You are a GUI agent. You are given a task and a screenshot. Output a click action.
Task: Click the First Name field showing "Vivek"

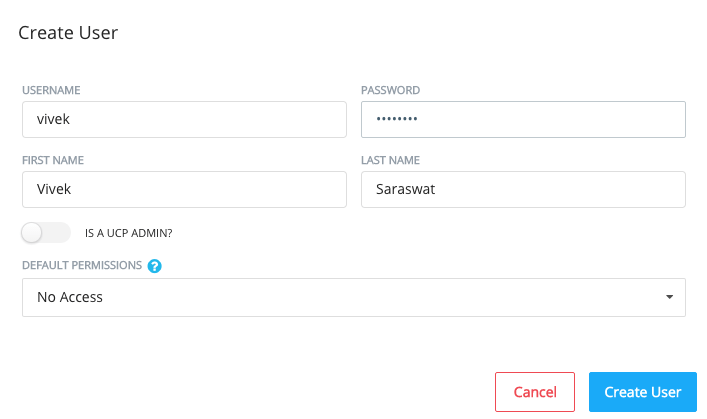coord(184,189)
